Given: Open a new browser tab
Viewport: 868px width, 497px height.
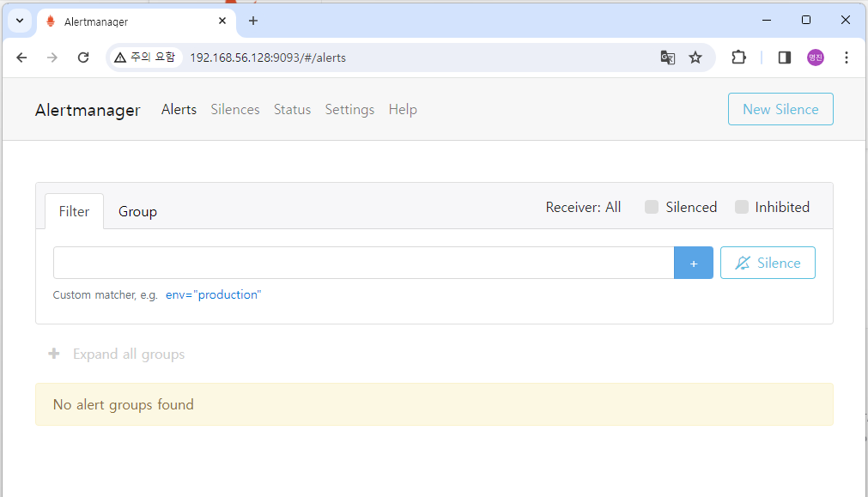Looking at the screenshot, I should [x=253, y=21].
